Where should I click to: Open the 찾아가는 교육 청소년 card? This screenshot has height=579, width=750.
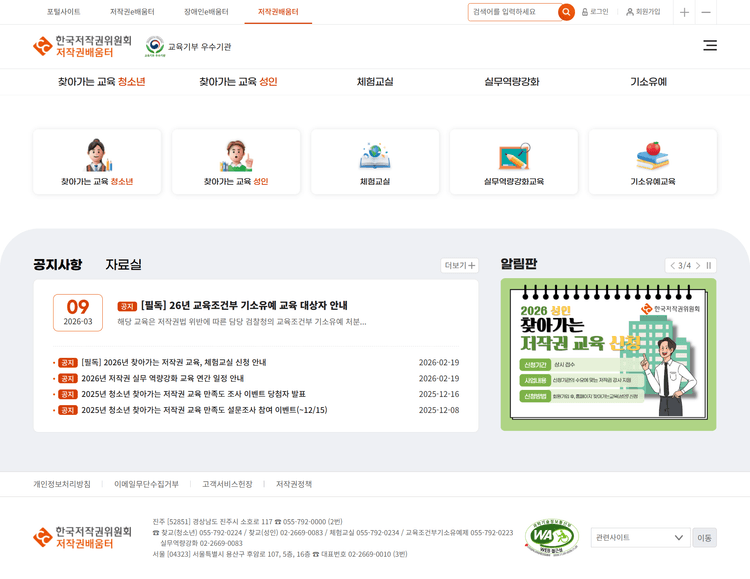point(97,162)
